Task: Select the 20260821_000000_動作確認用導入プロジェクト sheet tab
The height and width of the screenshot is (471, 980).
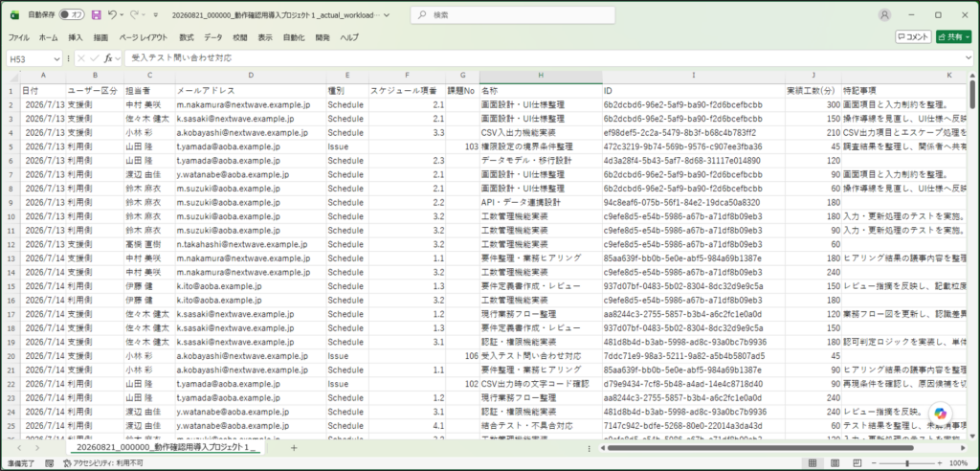Action: pos(167,448)
